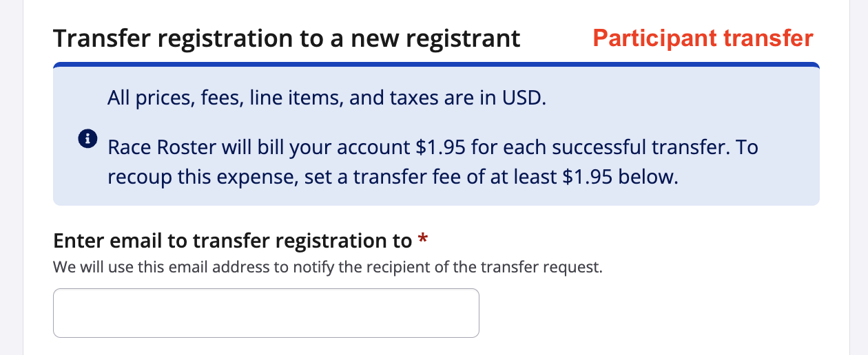Click the 'Race Roster will bill your account' sentence
Screen dimensions: 868x355
point(433,148)
